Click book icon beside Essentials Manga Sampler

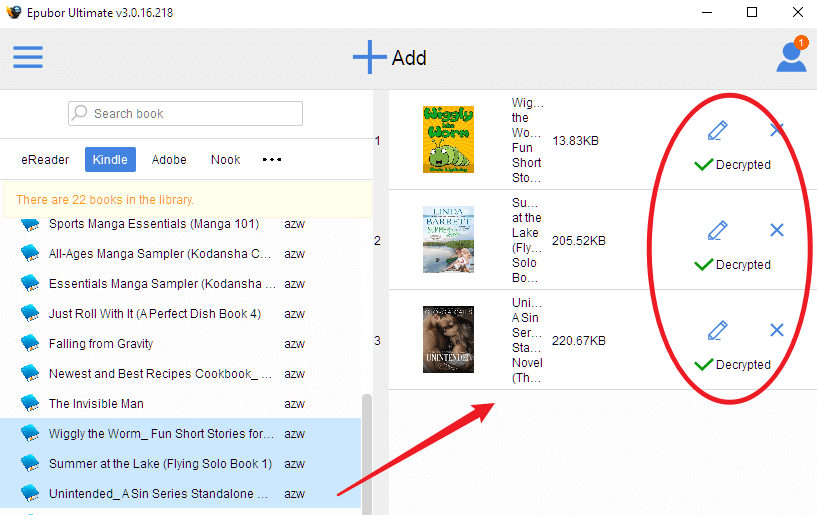30,284
